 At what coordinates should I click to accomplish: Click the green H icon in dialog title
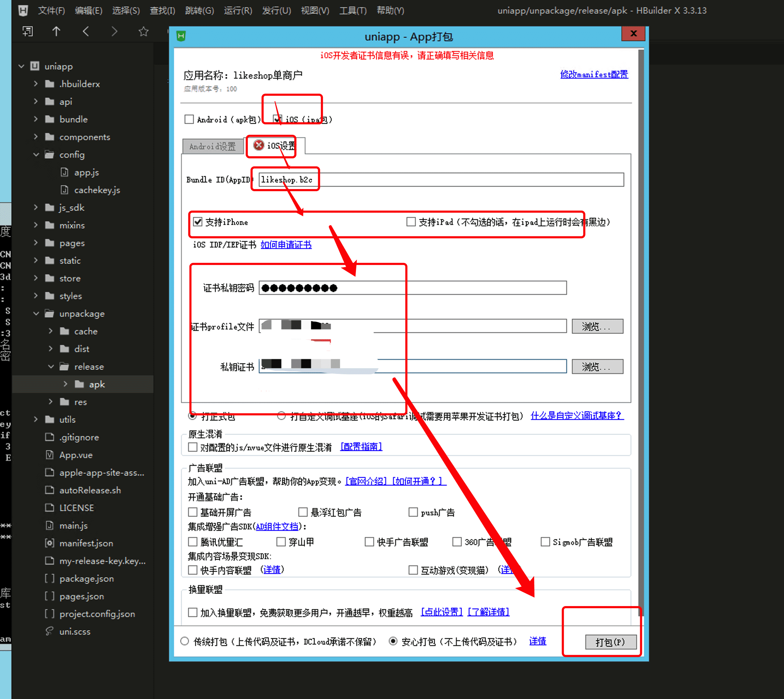tap(181, 36)
